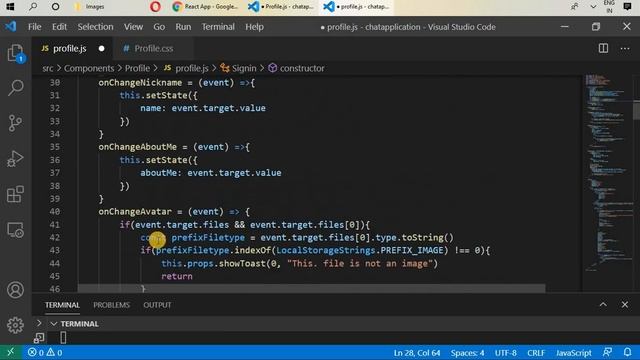The width and height of the screenshot is (640, 360).
Task: Click the return keyword on line 45
Action: tap(177, 276)
